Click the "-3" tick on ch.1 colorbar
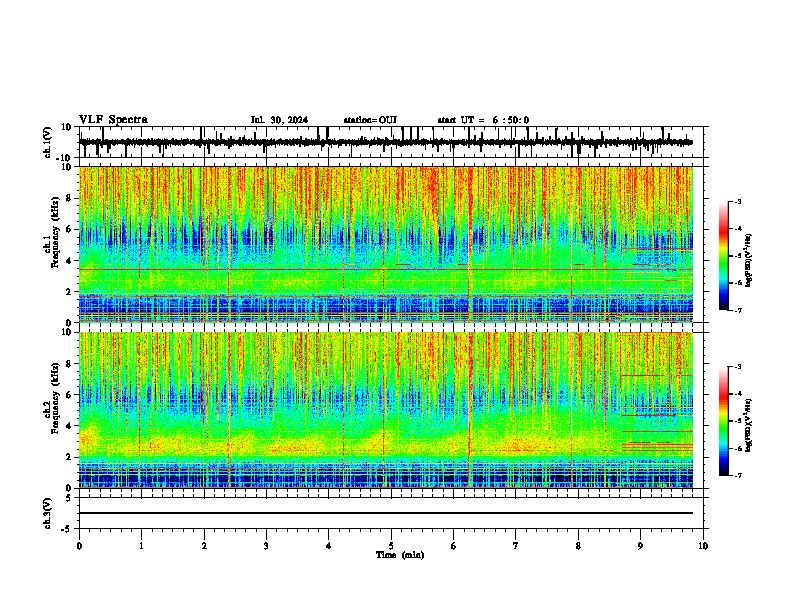This screenshot has width=792, height=612. tap(737, 202)
